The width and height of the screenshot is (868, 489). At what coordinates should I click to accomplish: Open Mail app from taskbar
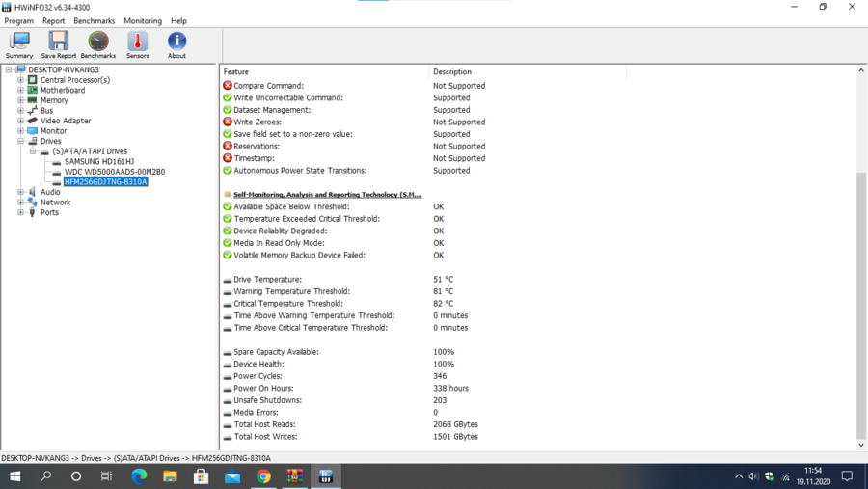click(x=232, y=476)
